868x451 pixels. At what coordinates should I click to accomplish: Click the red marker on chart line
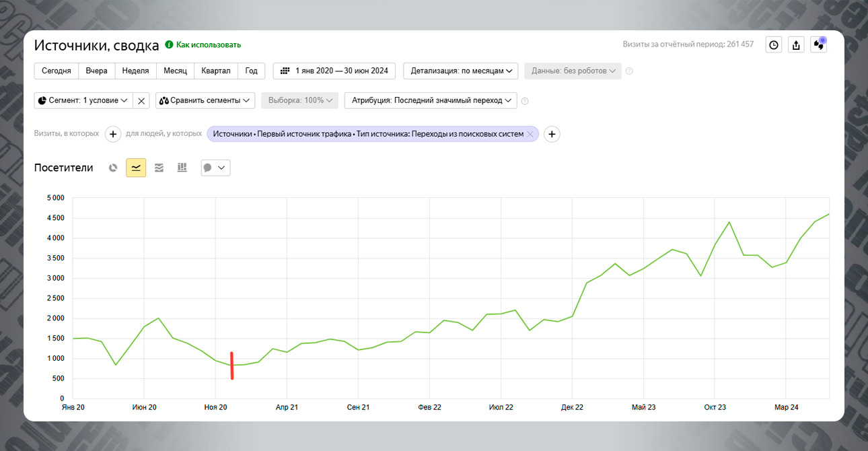[x=231, y=366]
